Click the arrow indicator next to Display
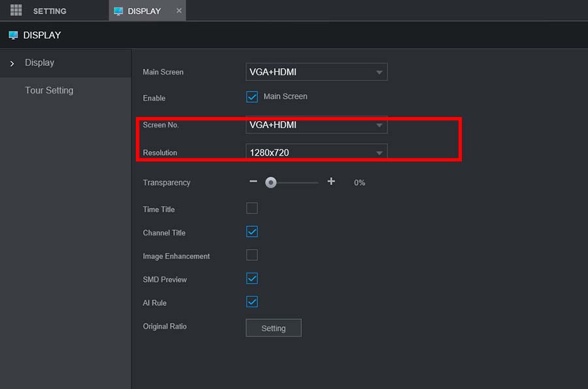This screenshot has width=588, height=389. tap(12, 63)
